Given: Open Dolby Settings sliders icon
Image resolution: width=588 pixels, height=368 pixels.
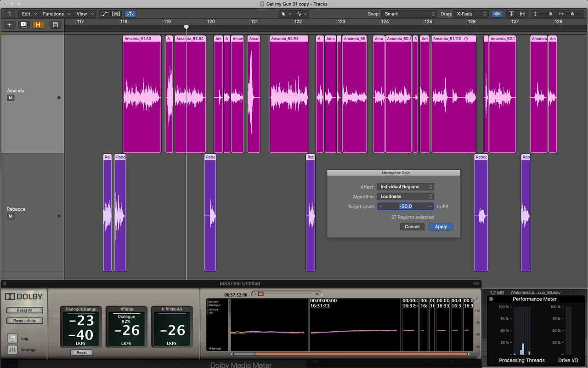Looking at the screenshot, I should [x=12, y=350].
